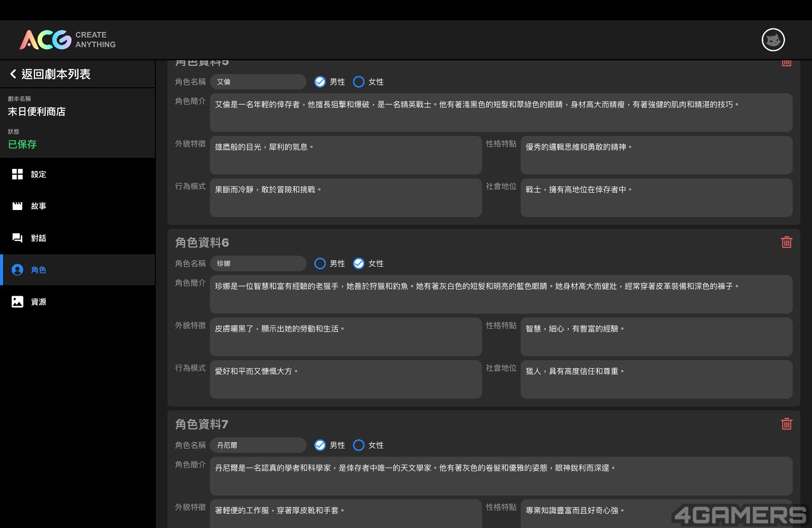Edit the 角色名稱 field containing 珍娜
Viewport: 812px width, 528px height.
click(258, 263)
